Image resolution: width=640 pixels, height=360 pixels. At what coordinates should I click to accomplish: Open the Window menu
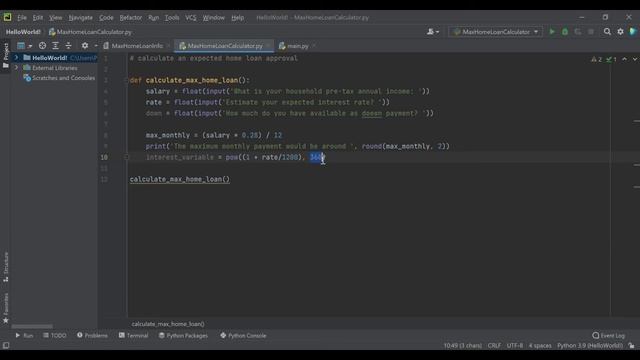tap(213, 18)
